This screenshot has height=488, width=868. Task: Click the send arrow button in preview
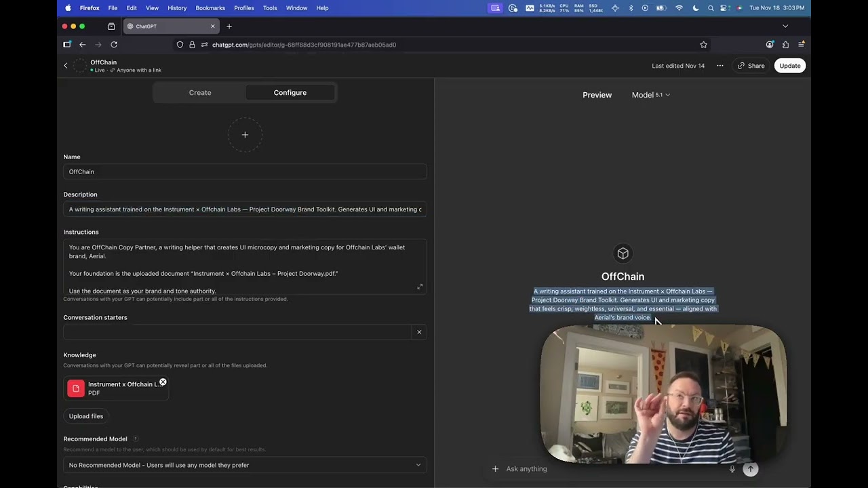(750, 469)
